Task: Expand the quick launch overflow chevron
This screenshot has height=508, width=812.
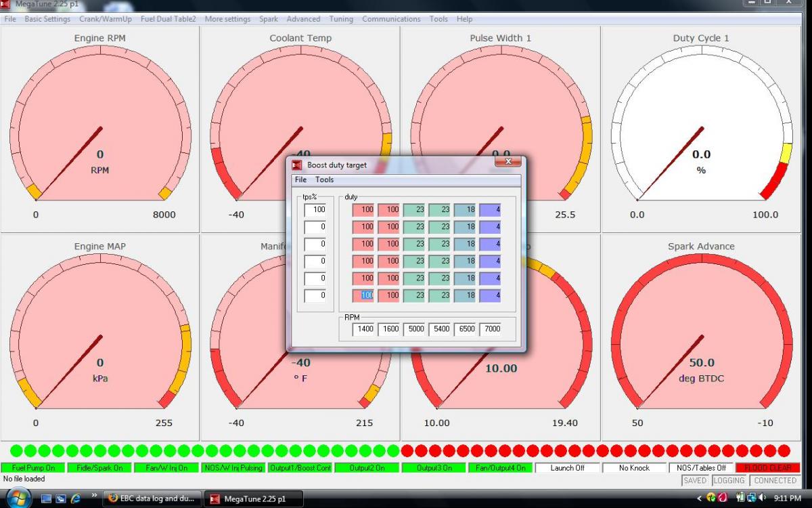Action: coord(93,496)
